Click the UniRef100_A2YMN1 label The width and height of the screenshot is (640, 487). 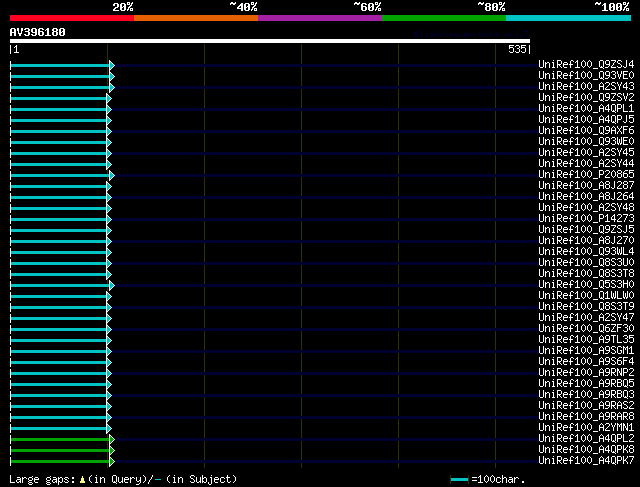pyautogui.click(x=586, y=428)
